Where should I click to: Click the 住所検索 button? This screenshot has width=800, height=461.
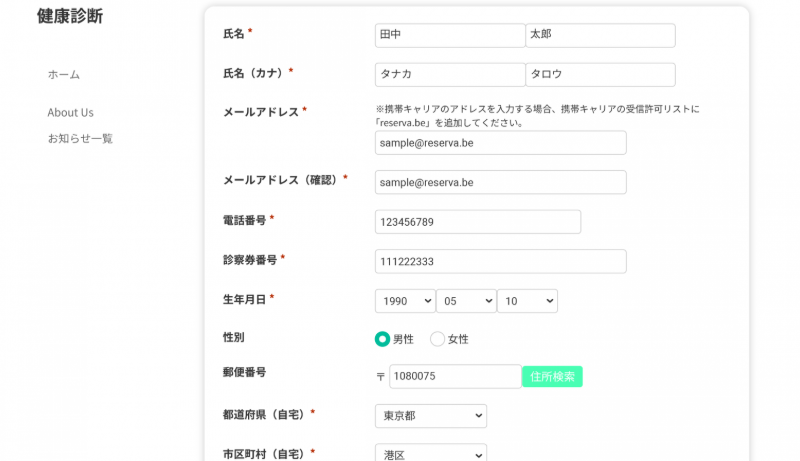click(552, 377)
